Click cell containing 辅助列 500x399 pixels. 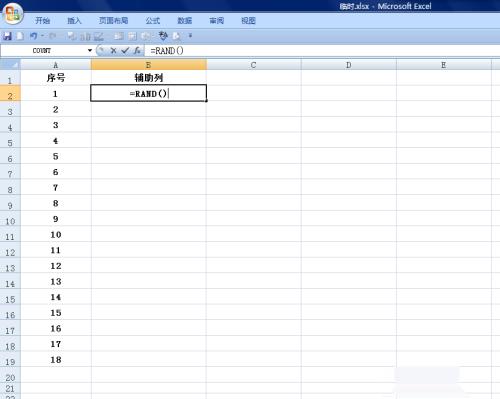[x=149, y=78]
